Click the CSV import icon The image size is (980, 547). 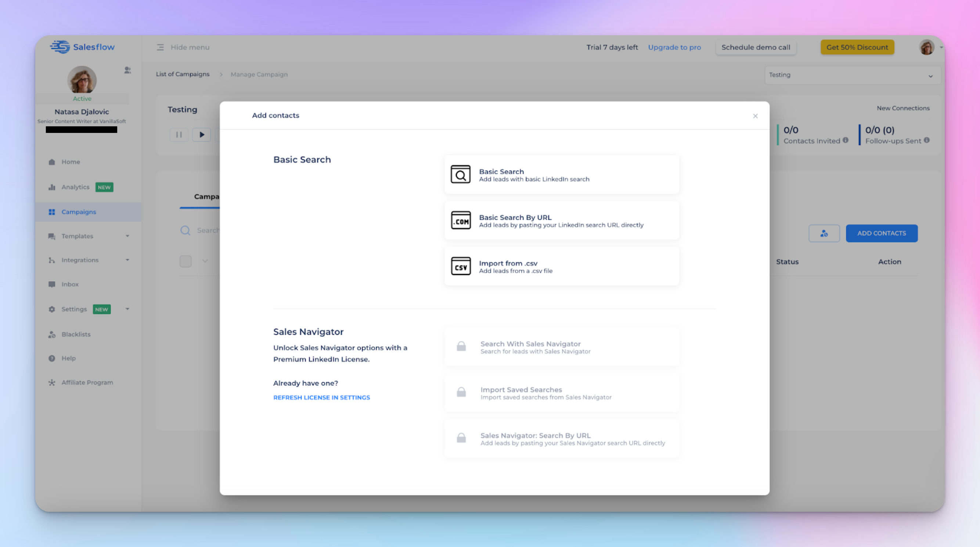[460, 267]
